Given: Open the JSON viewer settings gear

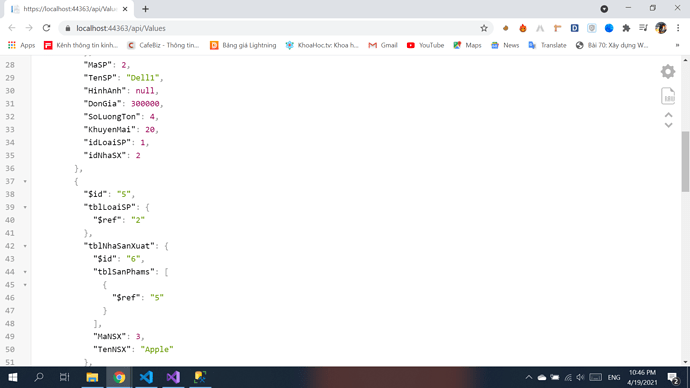Looking at the screenshot, I should [x=668, y=71].
